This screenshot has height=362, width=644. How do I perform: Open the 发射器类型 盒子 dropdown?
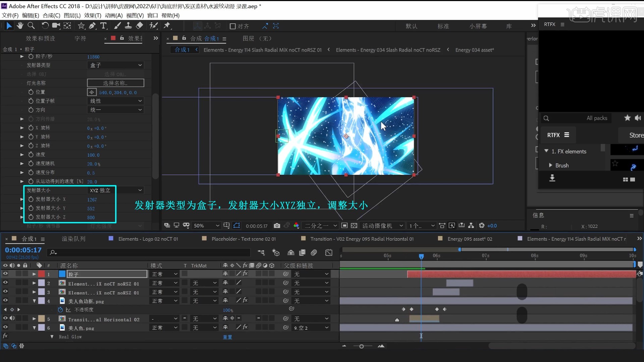[x=116, y=65]
